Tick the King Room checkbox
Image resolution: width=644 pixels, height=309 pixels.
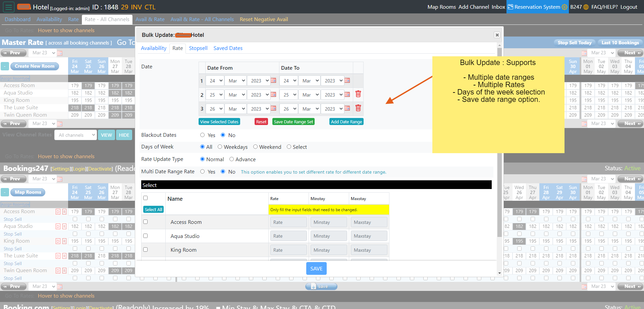145,250
